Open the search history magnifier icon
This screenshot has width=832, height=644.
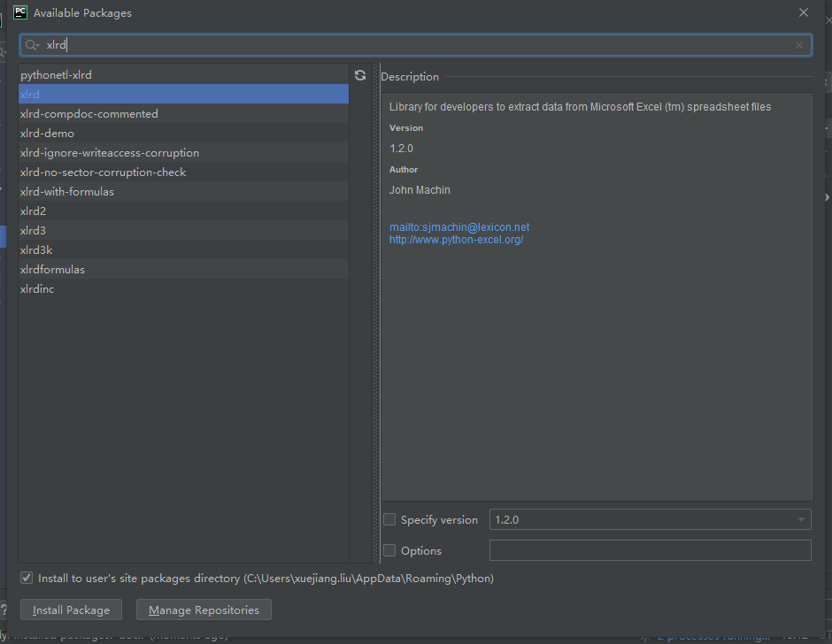click(33, 45)
